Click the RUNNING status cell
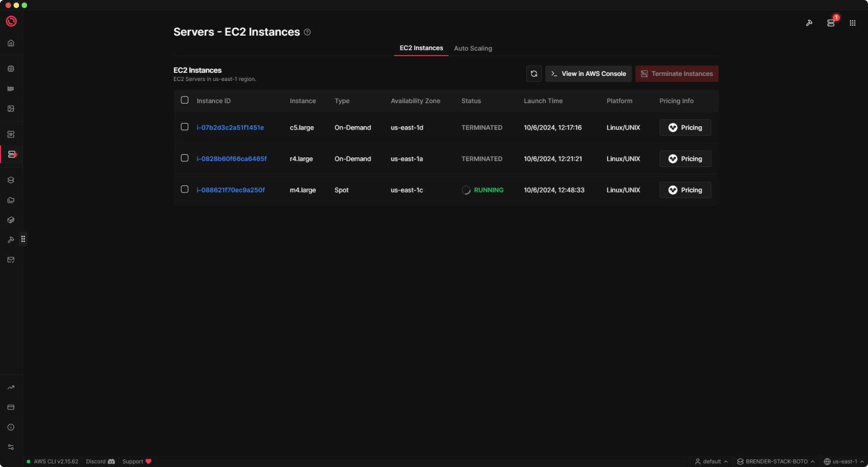The height and width of the screenshot is (467, 868). [x=483, y=190]
